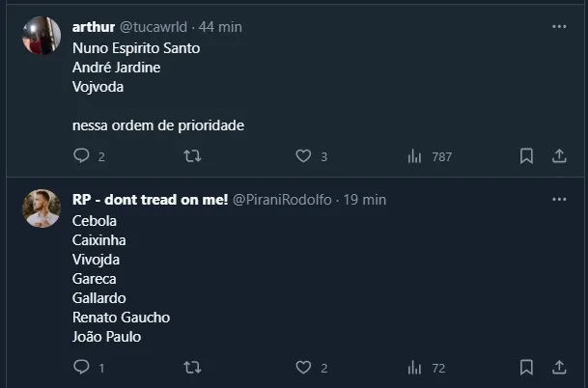Open arthur's profile picture

pyautogui.click(x=42, y=37)
